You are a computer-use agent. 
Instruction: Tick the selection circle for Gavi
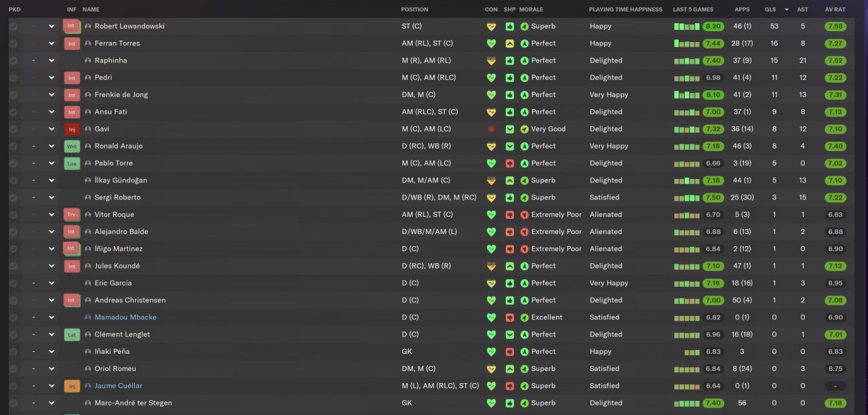pyautogui.click(x=13, y=129)
